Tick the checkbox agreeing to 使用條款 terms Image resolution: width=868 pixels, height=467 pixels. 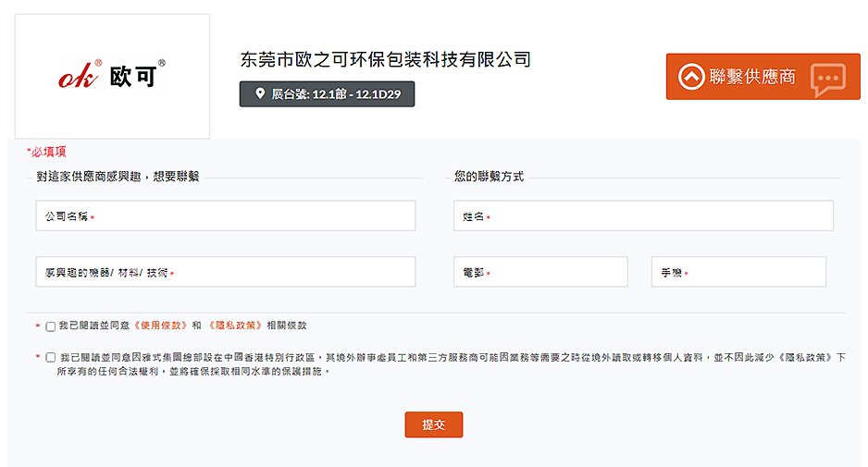[x=51, y=326]
